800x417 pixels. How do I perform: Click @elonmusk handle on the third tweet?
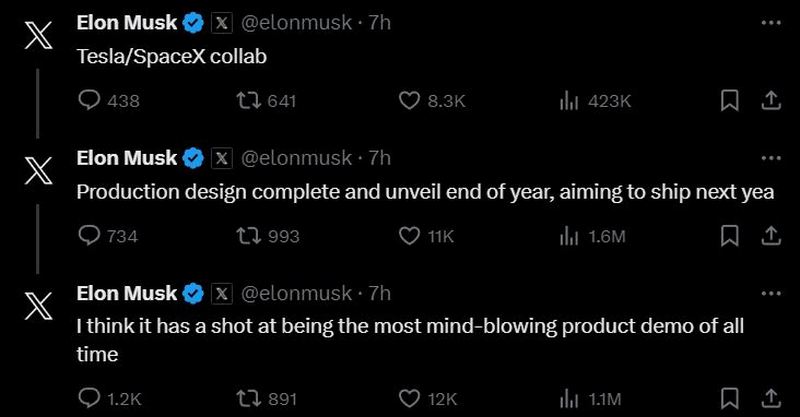298,293
